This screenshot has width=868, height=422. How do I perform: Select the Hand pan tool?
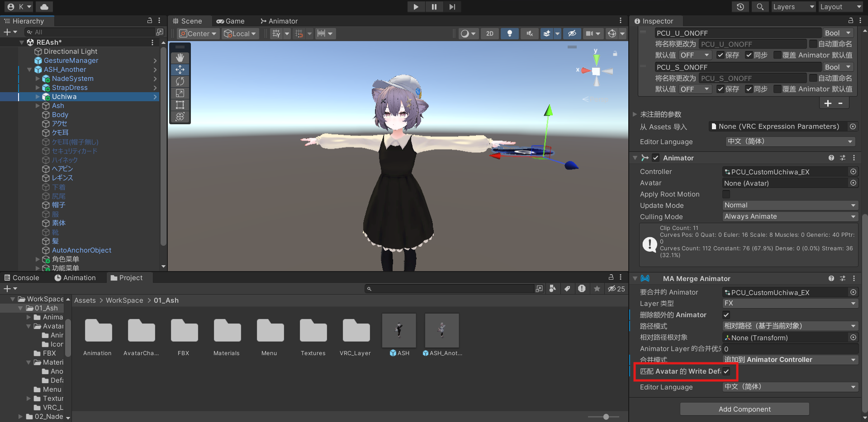(180, 57)
